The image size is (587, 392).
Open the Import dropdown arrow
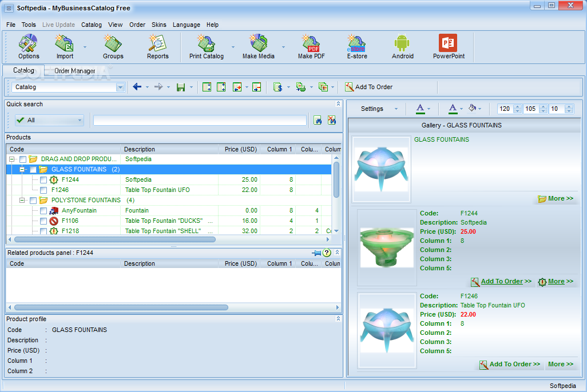[85, 47]
